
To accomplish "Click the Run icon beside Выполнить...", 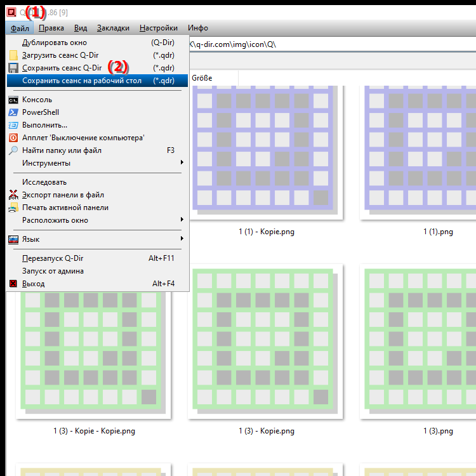I will [13, 125].
